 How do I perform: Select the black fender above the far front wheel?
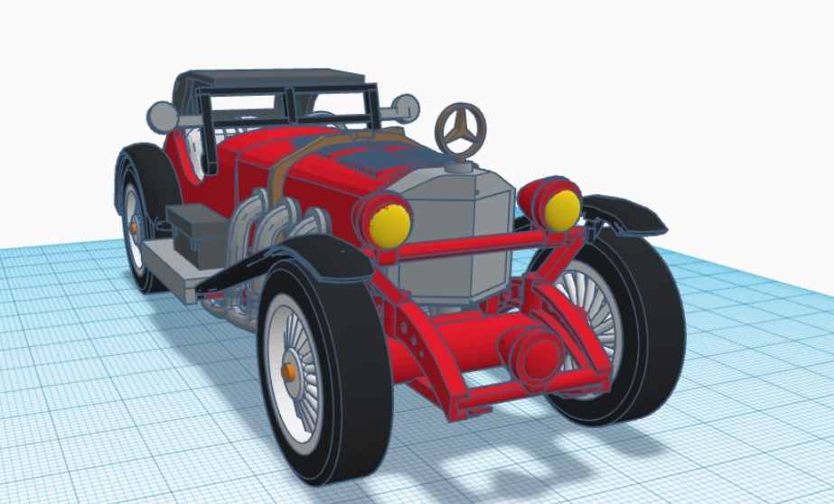click(623, 214)
